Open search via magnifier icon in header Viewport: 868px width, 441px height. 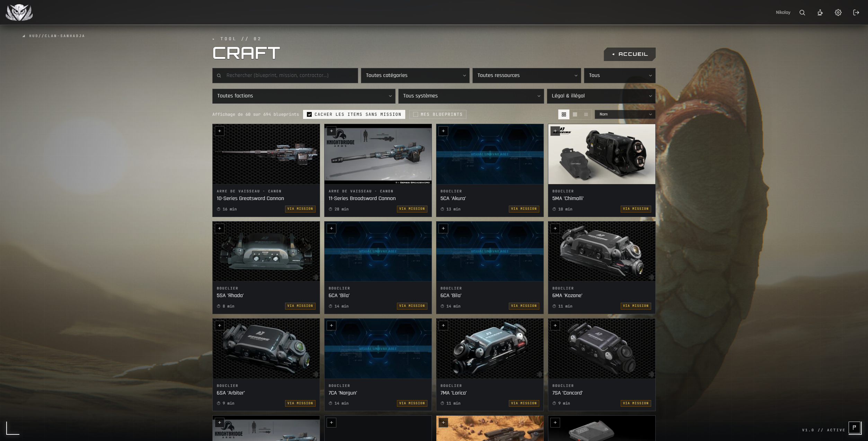point(802,12)
